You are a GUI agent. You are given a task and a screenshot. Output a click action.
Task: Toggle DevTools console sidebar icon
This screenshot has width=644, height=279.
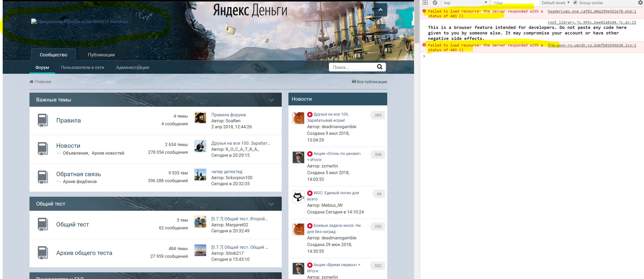coord(425,3)
